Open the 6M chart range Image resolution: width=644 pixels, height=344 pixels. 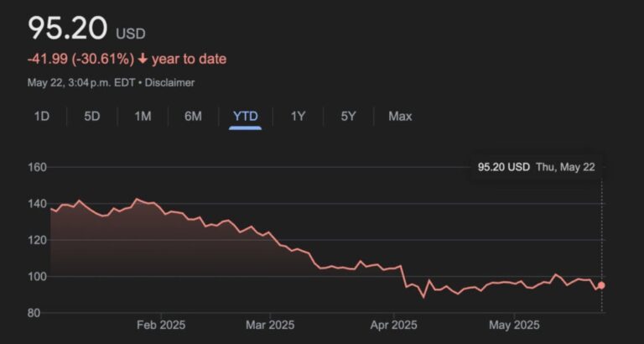(193, 116)
